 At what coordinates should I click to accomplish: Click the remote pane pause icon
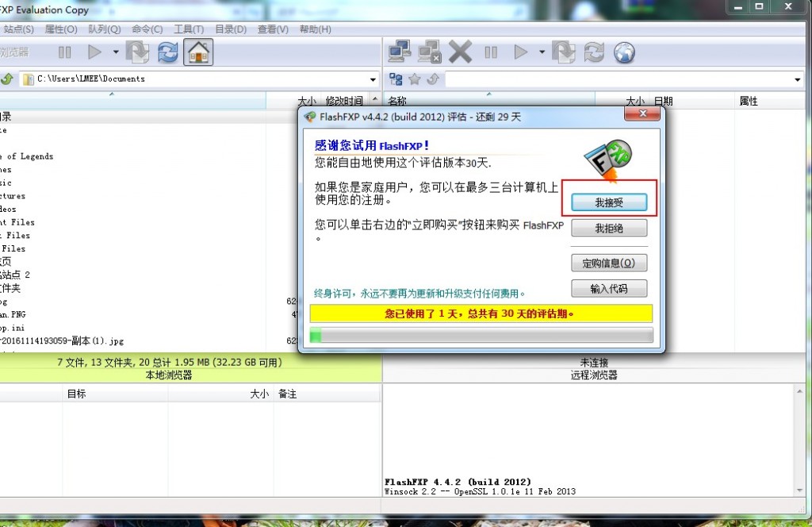491,52
